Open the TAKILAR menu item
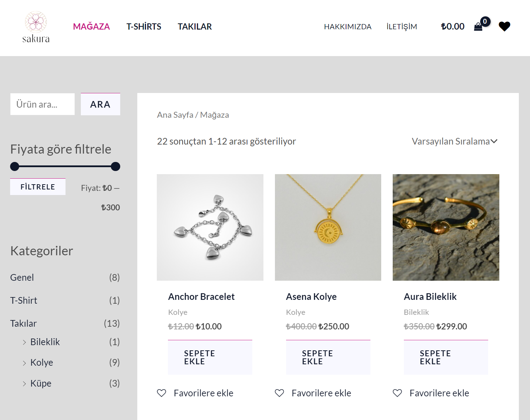530x420 pixels. tap(194, 27)
